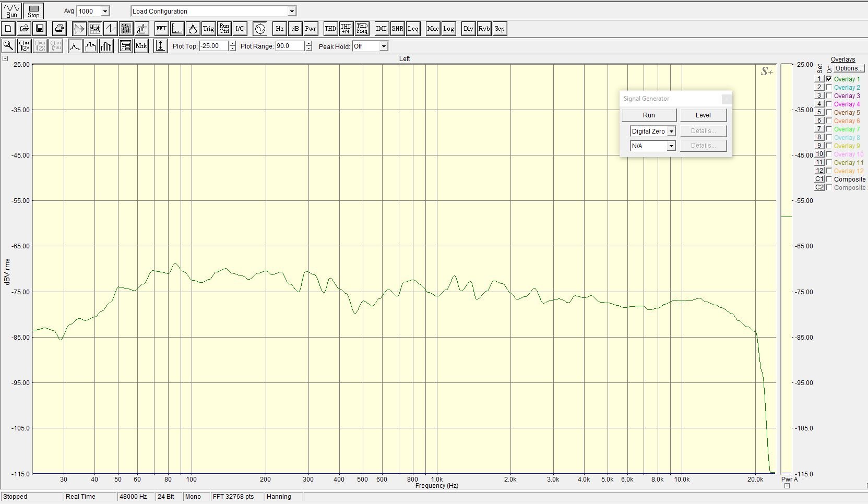
Task: Open the Scp stereo phase scope button
Action: click(x=500, y=29)
